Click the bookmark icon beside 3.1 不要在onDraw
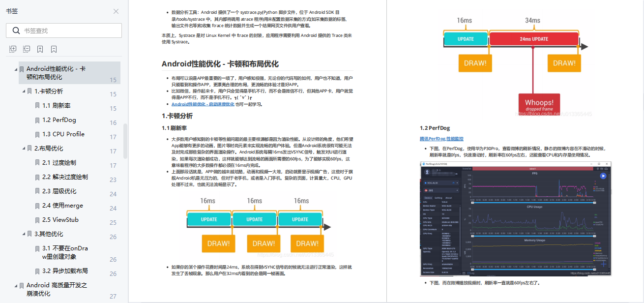This screenshot has width=644, height=303. click(x=37, y=249)
